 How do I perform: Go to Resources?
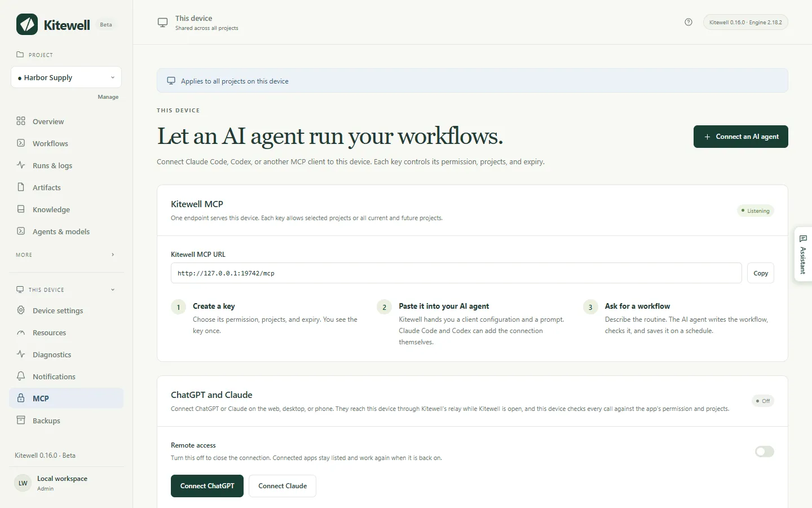[x=66, y=332]
